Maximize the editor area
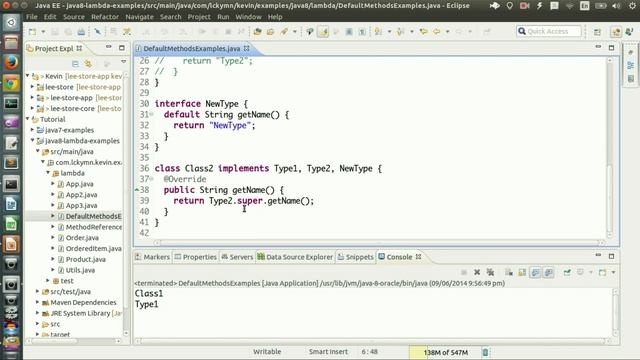Screen dimensions: 640x360 click(611, 48)
